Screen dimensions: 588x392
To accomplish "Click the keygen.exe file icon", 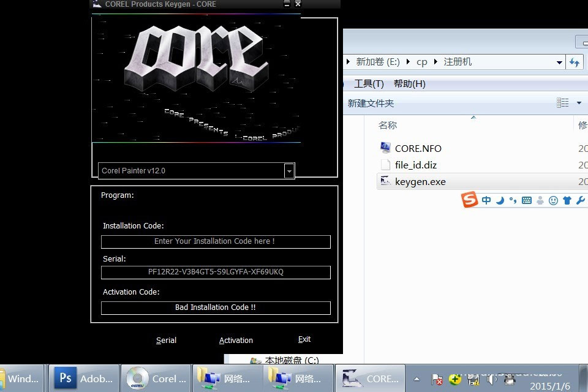I will pyautogui.click(x=385, y=181).
